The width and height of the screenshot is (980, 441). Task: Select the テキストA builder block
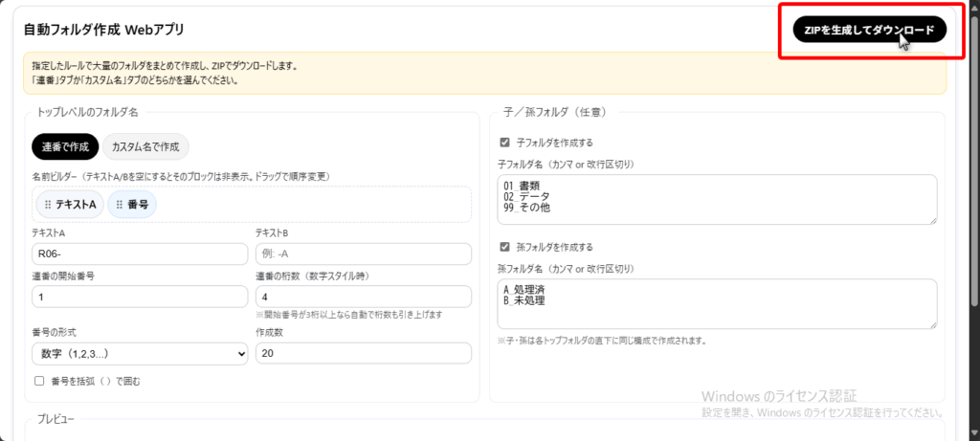pyautogui.click(x=76, y=205)
